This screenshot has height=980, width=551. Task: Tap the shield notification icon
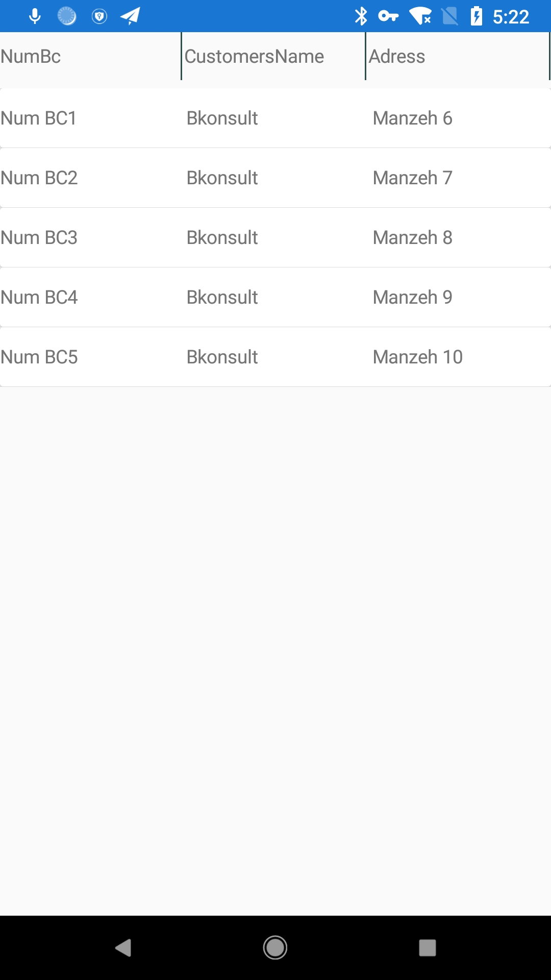99,16
